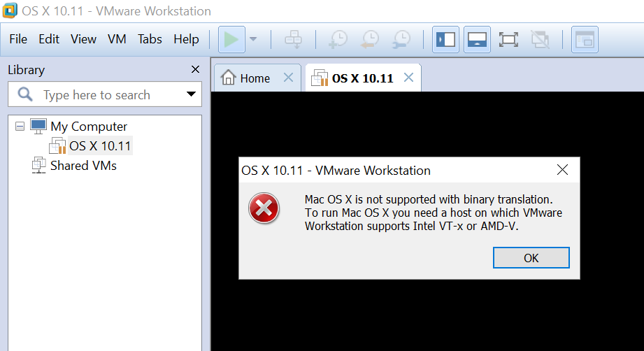Open the View menu
Screen dimensions: 644x351
pyautogui.click(x=83, y=39)
